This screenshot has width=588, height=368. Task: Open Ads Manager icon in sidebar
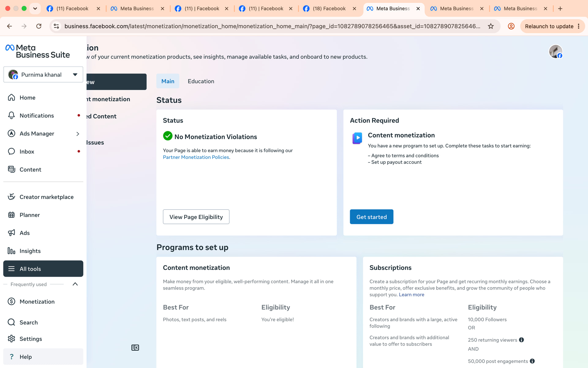tap(11, 133)
